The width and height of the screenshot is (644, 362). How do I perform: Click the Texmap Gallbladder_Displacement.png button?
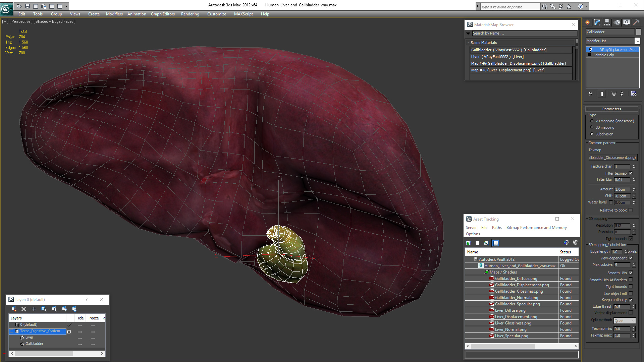(612, 158)
